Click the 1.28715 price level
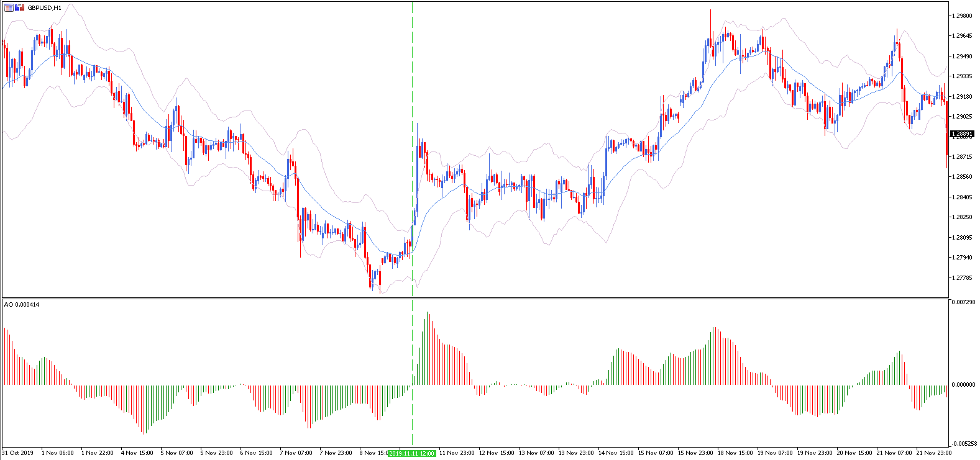 [962, 157]
